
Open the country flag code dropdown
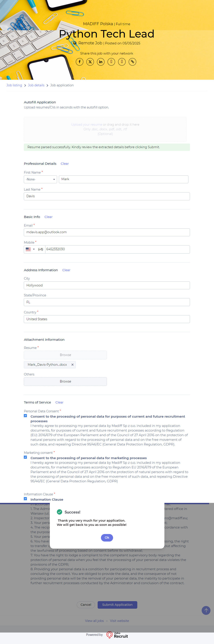click(x=30, y=249)
